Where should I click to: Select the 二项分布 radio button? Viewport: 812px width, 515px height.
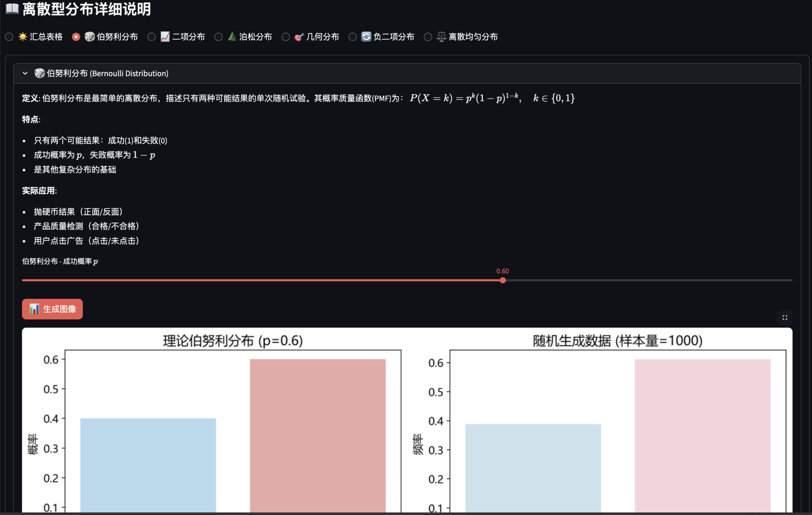[151, 37]
